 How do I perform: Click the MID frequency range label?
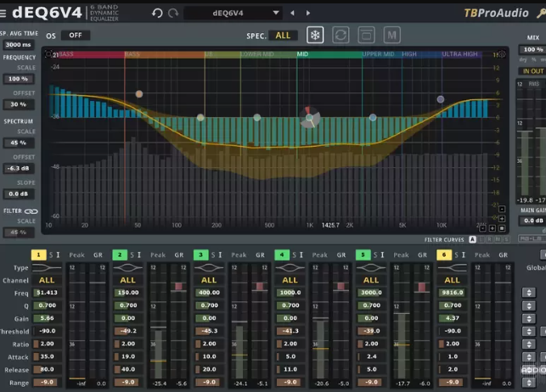302,54
